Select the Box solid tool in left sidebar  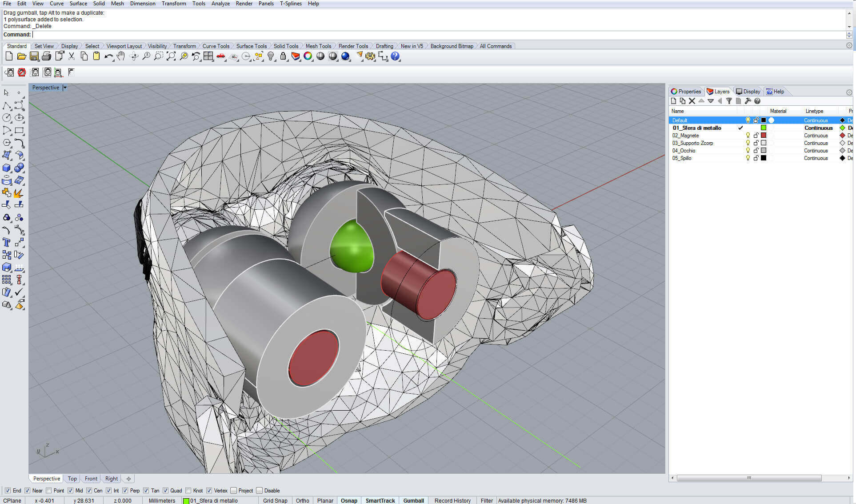point(7,168)
